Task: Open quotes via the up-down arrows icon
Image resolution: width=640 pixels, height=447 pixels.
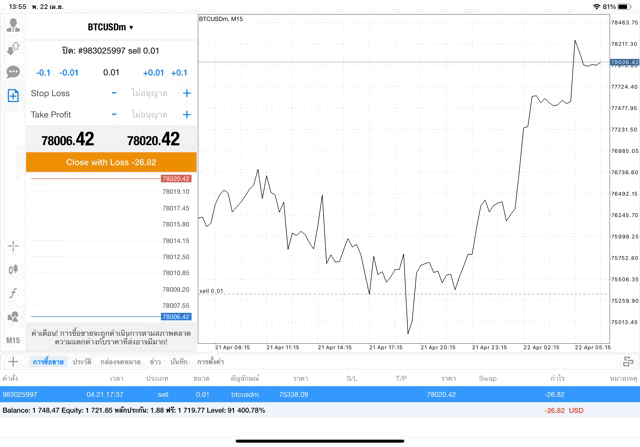Action: 13,49
